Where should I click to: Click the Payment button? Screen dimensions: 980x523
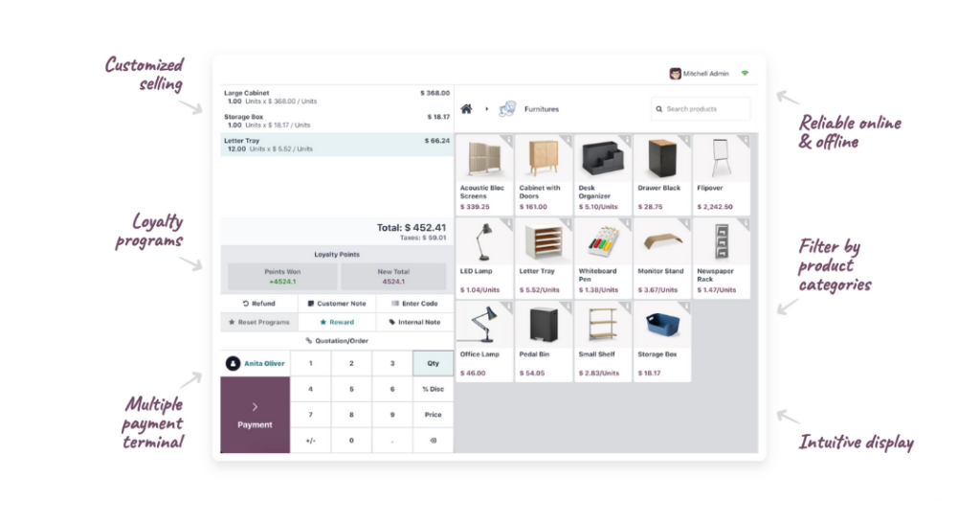[255, 415]
